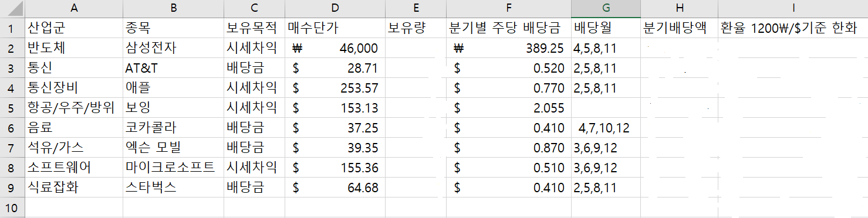Click the 46,000 price cell
The height and width of the screenshot is (218, 868).
[335, 47]
